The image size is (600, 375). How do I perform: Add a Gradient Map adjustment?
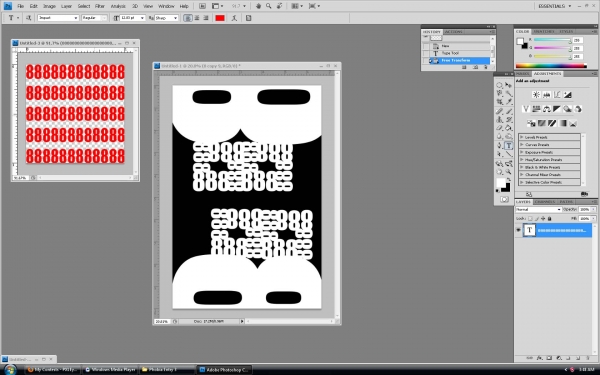click(x=562, y=123)
